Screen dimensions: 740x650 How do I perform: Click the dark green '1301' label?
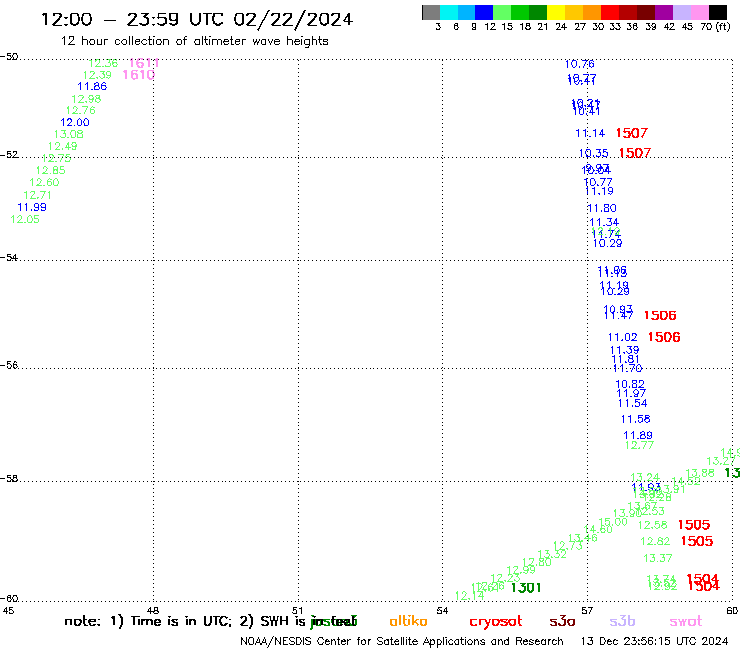tap(526, 588)
